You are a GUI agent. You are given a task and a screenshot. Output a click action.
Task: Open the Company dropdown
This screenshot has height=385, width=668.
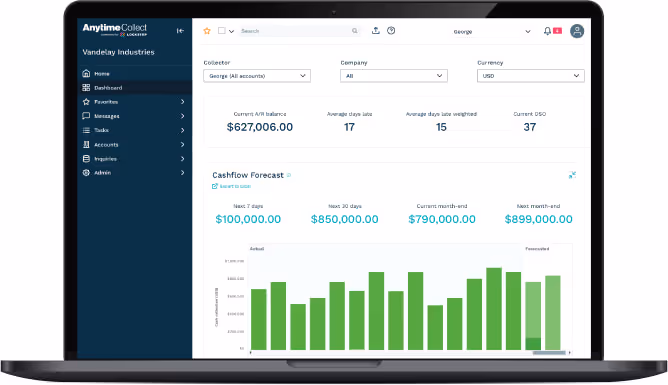pos(394,76)
